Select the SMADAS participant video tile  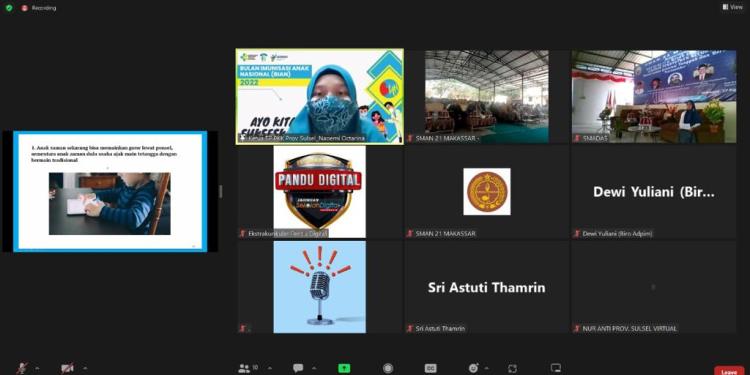pos(654,96)
